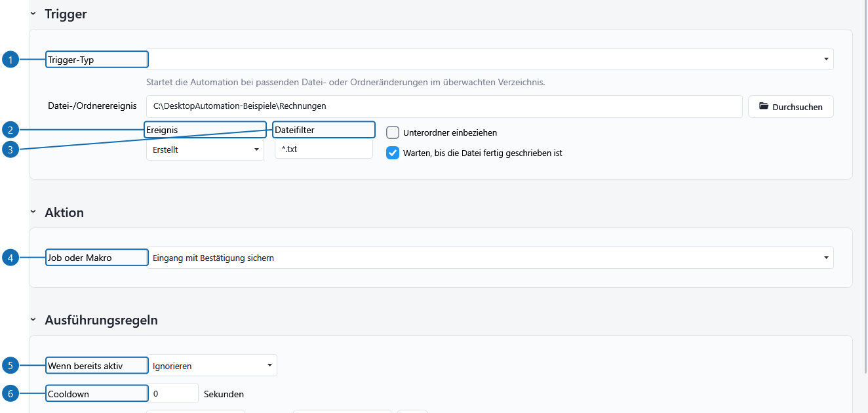This screenshot has width=868, height=413.
Task: Collapse the Trigger section chevron
Action: point(33,14)
